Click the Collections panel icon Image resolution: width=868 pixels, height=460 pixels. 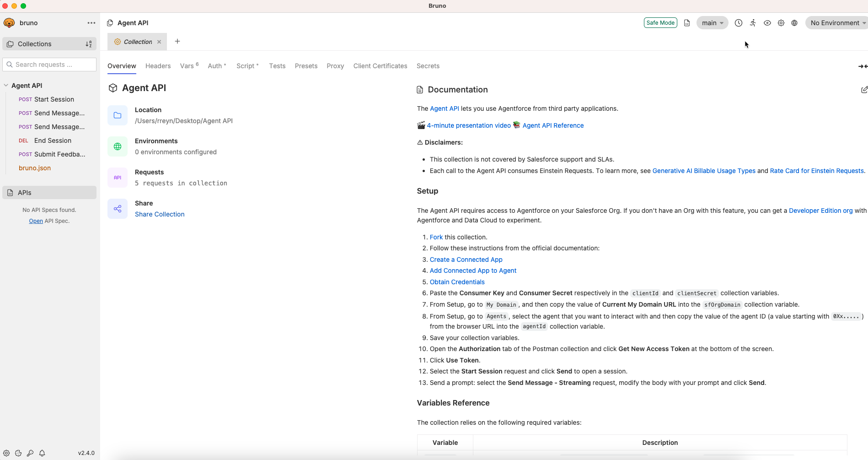tap(10, 44)
